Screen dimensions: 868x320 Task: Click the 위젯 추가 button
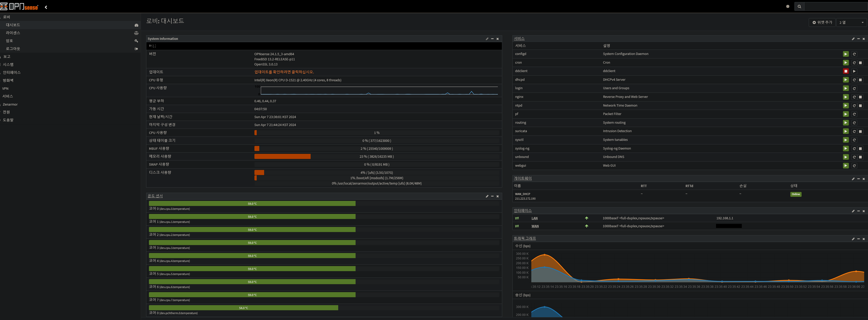(x=822, y=22)
